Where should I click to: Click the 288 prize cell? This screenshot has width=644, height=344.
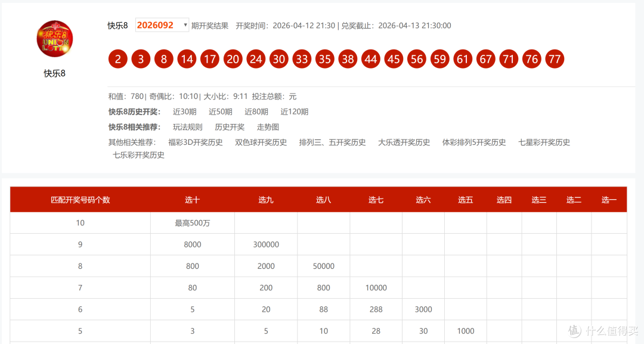point(376,309)
